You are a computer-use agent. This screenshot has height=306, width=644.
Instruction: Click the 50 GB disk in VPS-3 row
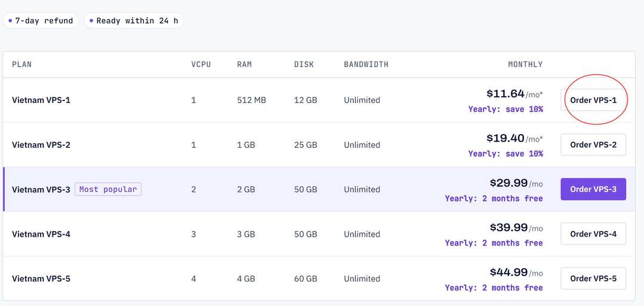point(306,189)
